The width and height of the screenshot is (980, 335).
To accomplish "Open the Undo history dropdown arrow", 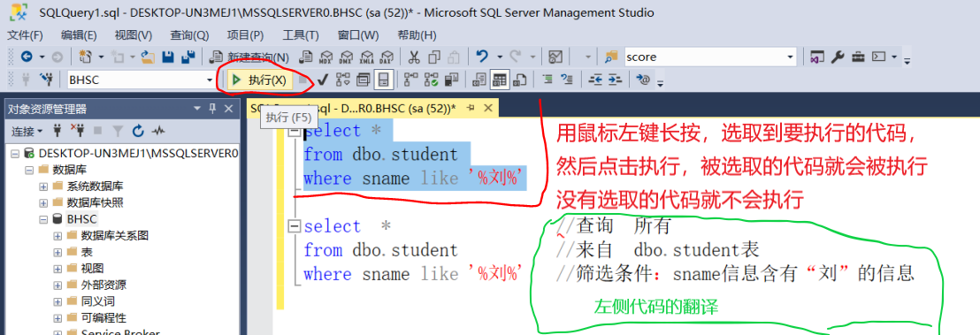I will [500, 57].
